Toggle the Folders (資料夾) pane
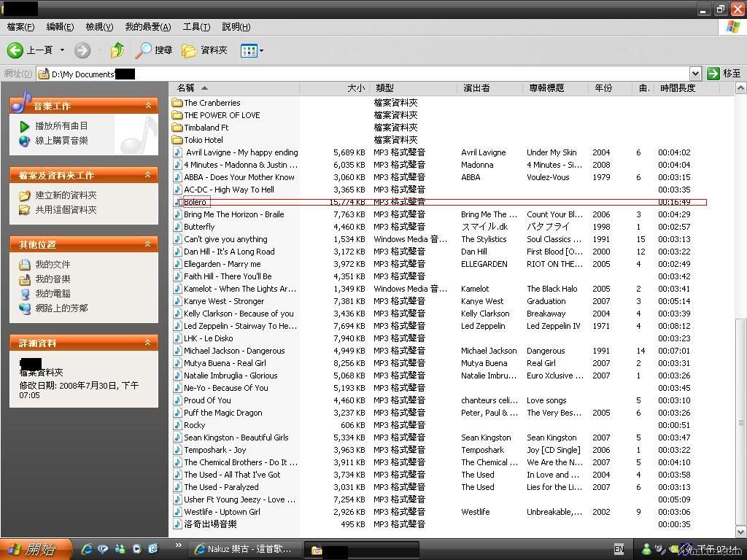The image size is (747, 560). [x=205, y=50]
